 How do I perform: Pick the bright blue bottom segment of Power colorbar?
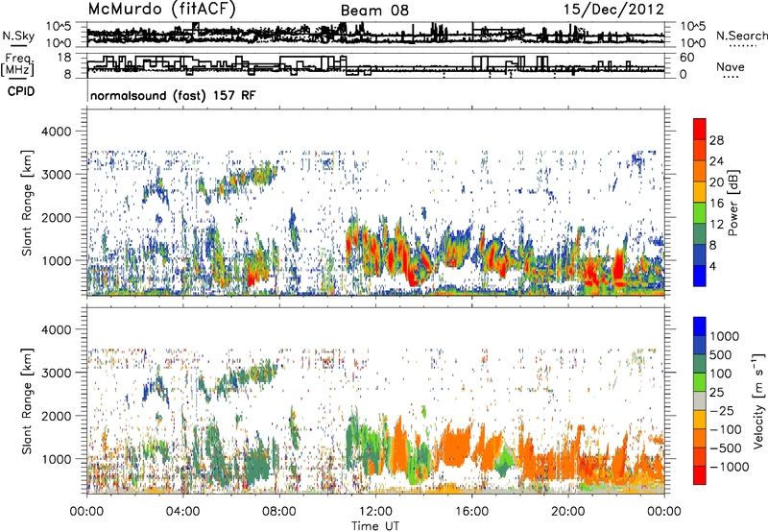(700, 277)
